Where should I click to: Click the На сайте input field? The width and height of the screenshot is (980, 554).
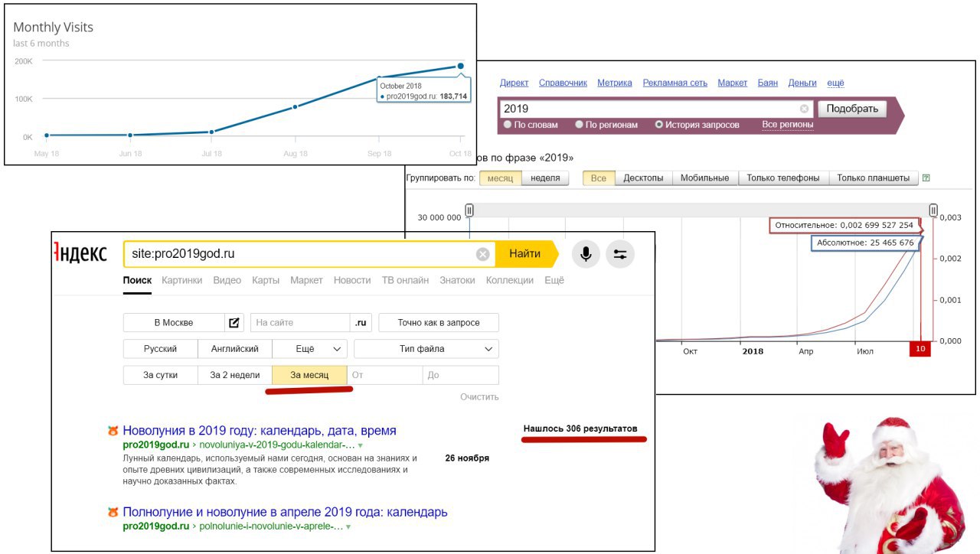tap(300, 323)
